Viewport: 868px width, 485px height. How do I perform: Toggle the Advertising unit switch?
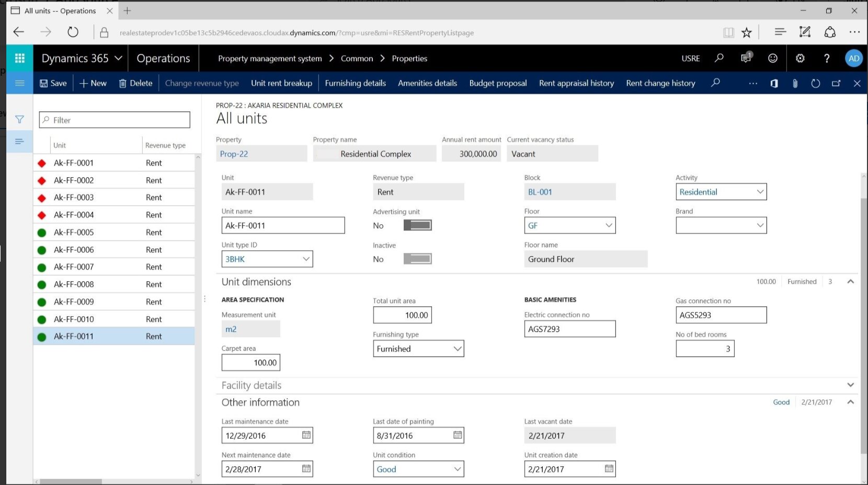pyautogui.click(x=417, y=225)
